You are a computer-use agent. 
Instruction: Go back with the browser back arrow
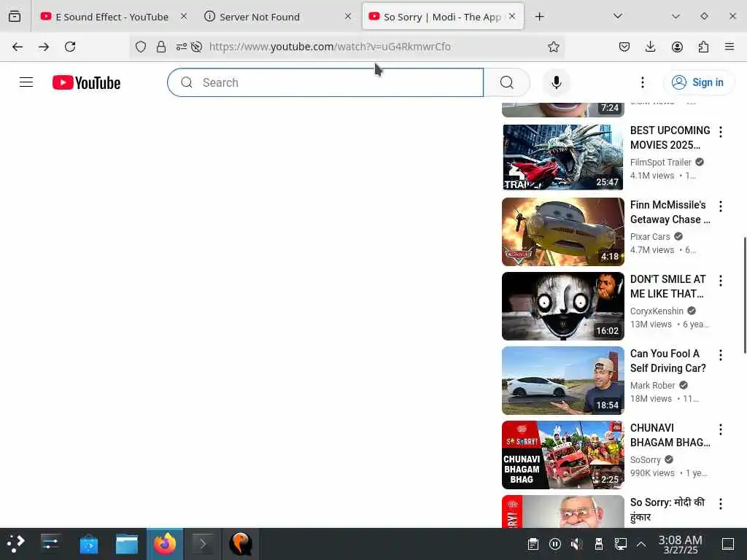pos(18,47)
